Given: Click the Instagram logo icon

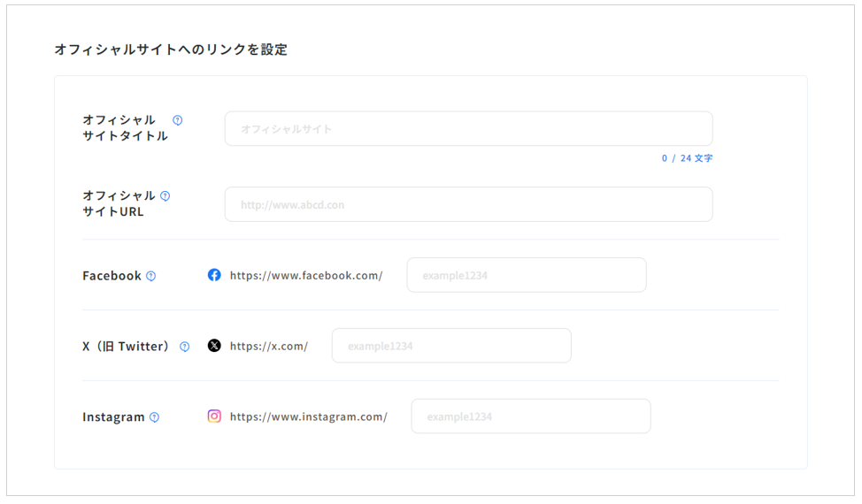Looking at the screenshot, I should [x=214, y=416].
